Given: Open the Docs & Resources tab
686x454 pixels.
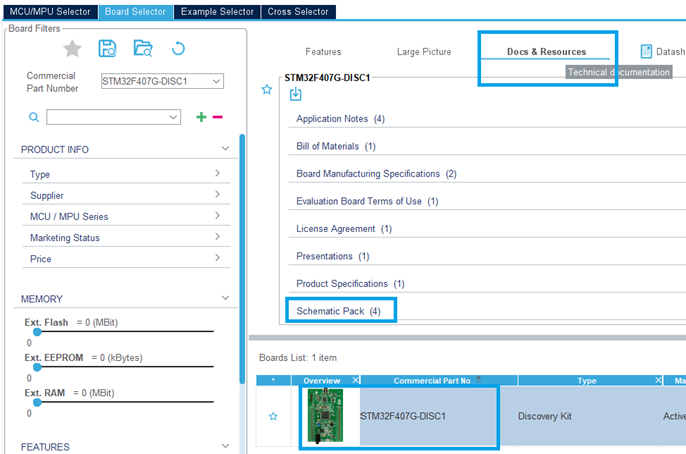Looking at the screenshot, I should (546, 52).
